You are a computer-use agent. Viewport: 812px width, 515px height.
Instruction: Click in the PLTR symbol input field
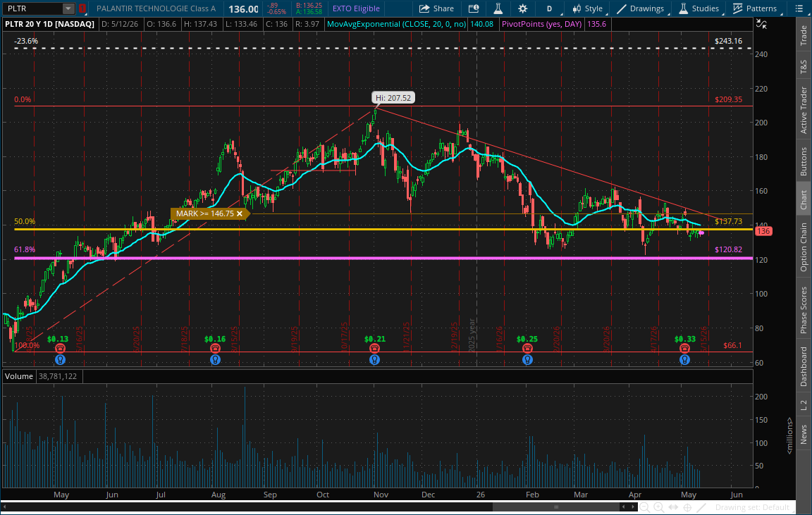33,8
